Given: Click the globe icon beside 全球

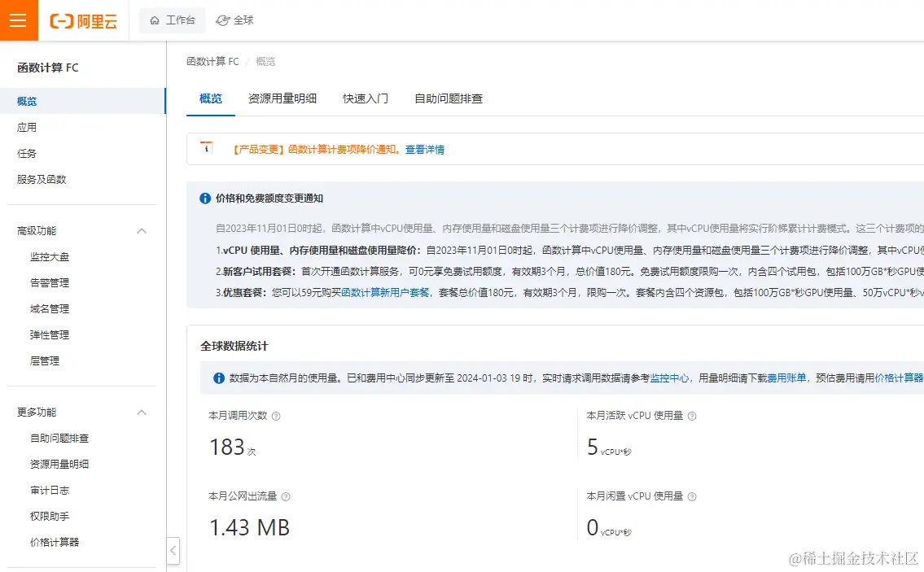Looking at the screenshot, I should [x=223, y=20].
